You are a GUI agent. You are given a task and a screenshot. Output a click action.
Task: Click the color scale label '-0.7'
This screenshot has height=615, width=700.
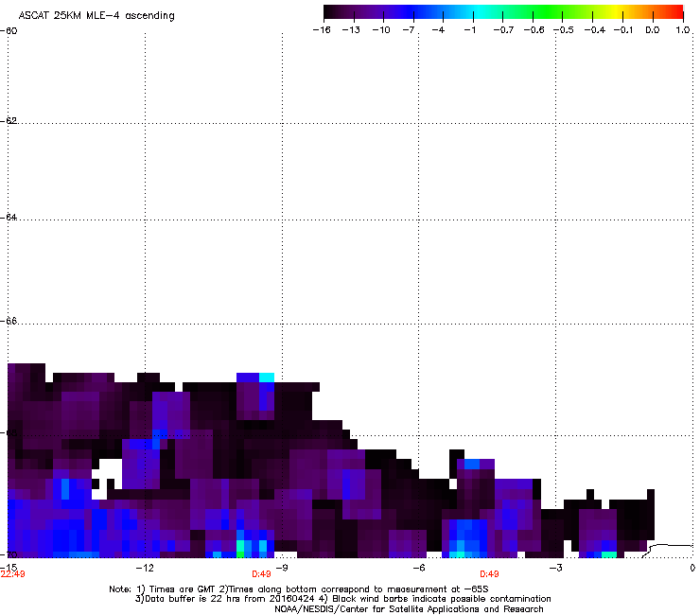[x=503, y=30]
